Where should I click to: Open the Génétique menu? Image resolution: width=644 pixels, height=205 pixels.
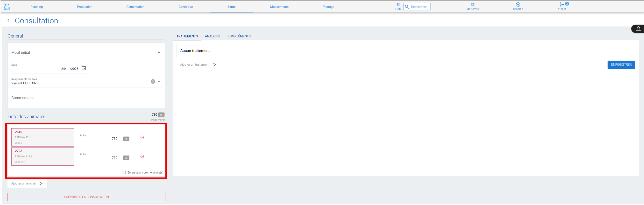[185, 7]
